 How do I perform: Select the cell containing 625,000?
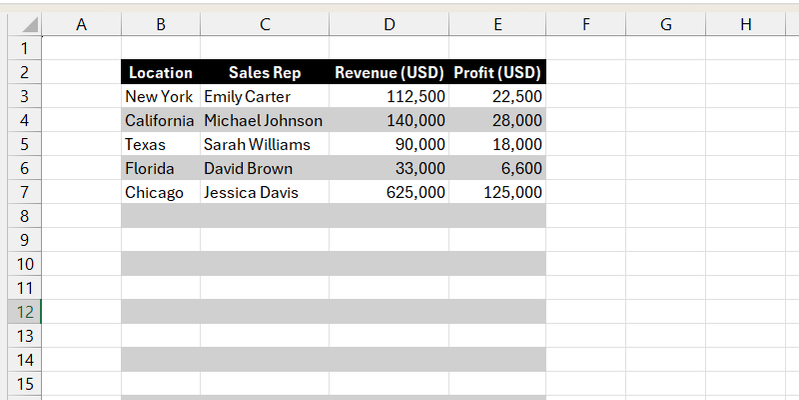click(389, 192)
